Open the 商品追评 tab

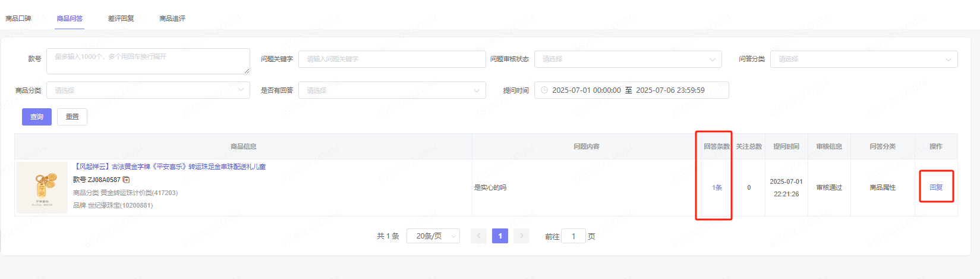click(172, 18)
